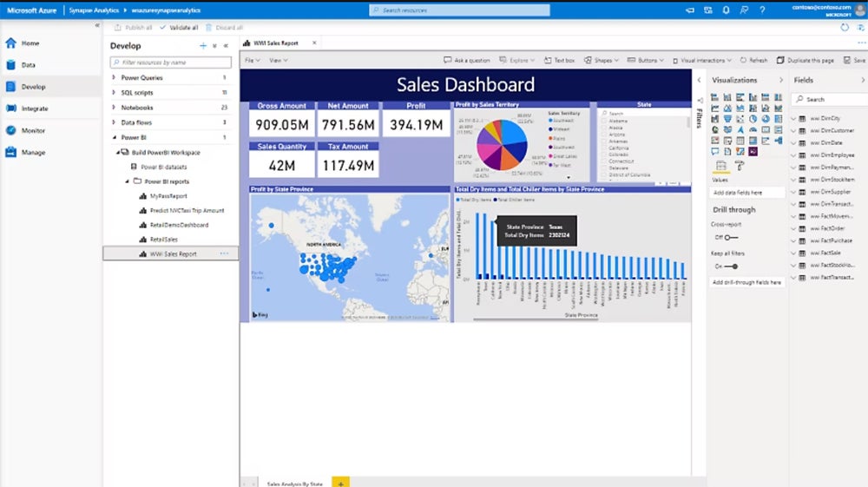
Task: Open the View menu
Action: [x=278, y=60]
